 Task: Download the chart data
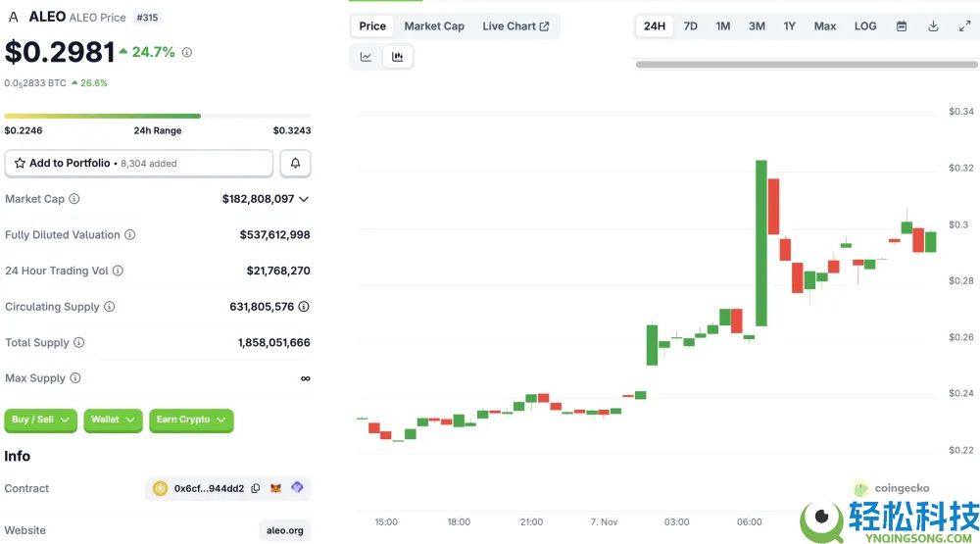pyautogui.click(x=933, y=26)
